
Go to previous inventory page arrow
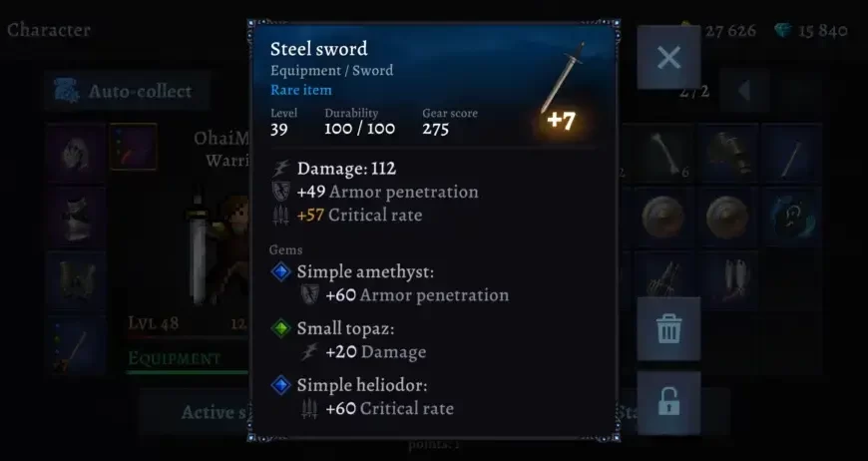[744, 91]
